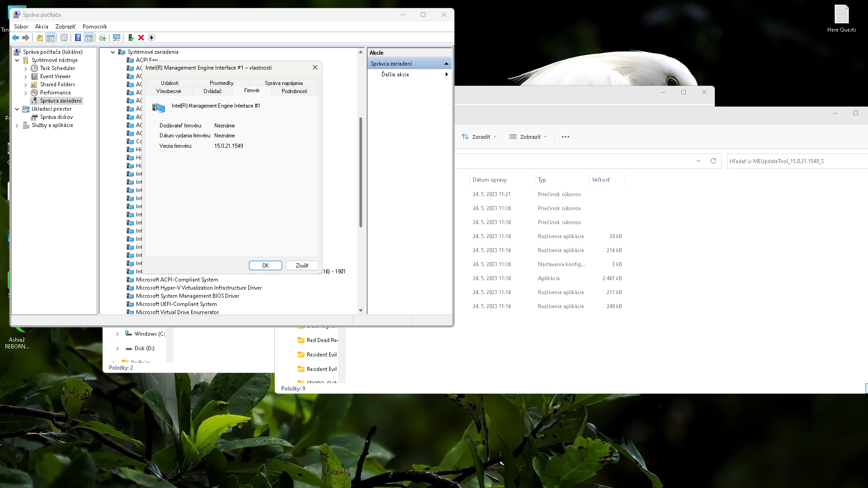868x488 pixels.
Task: Click the black down-arrow disable device icon
Action: (x=151, y=38)
